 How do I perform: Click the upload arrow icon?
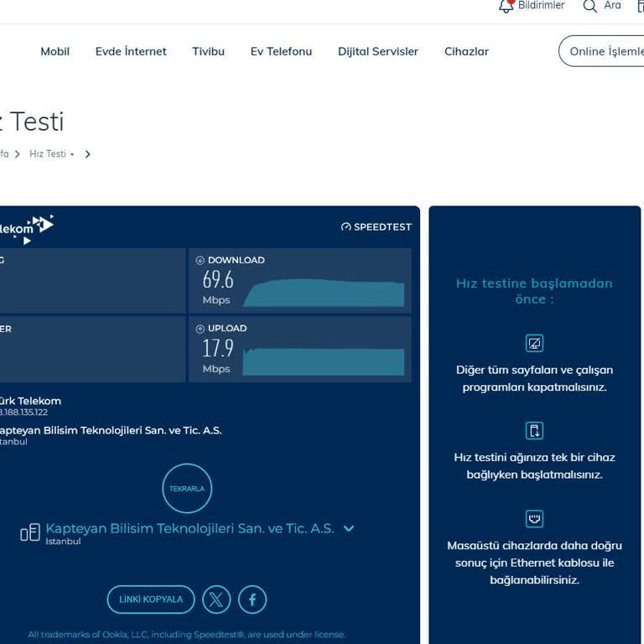(x=200, y=329)
